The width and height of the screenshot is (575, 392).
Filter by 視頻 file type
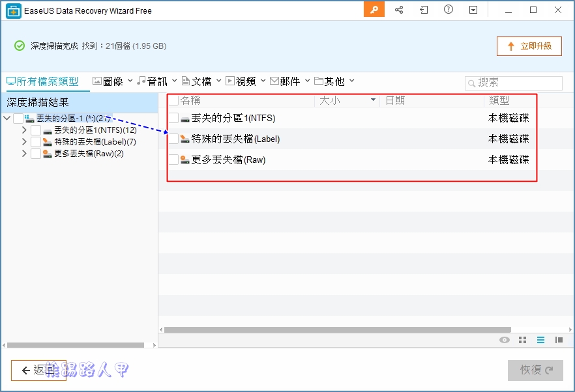(241, 81)
